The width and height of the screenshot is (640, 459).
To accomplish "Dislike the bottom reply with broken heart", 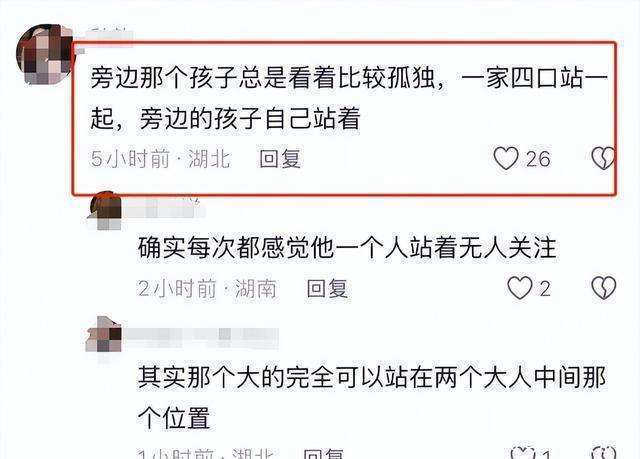I will [604, 452].
